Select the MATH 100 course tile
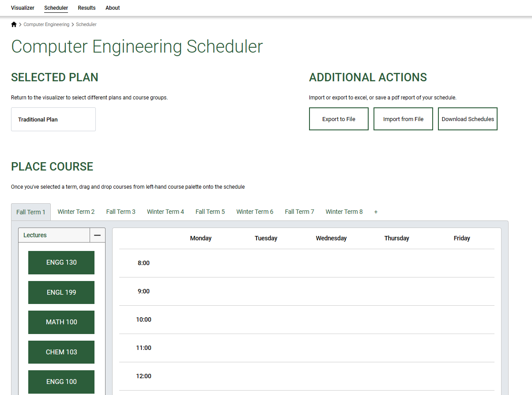Screen dimensions: 532x395 [61, 322]
